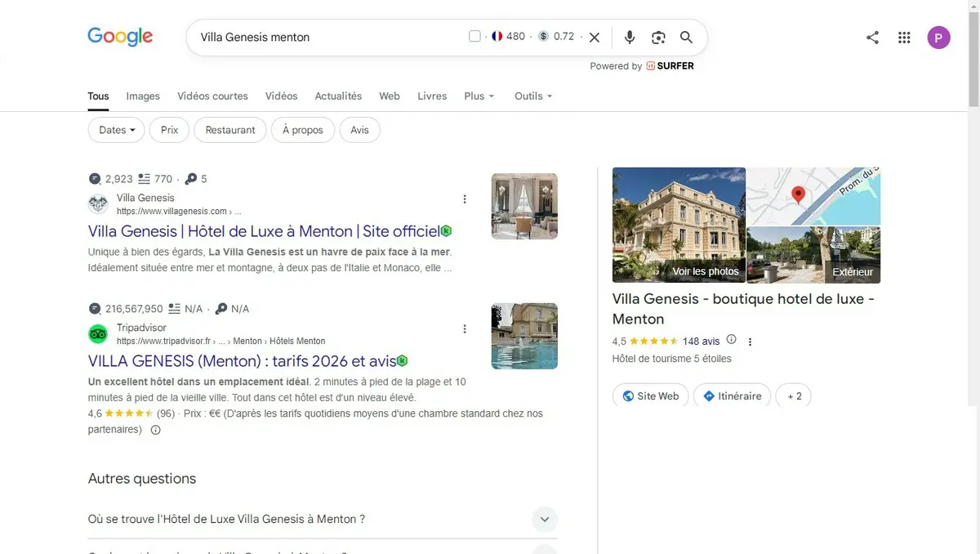980x554 pixels.
Task: Expand the Dates filter dropdown
Action: 116,130
